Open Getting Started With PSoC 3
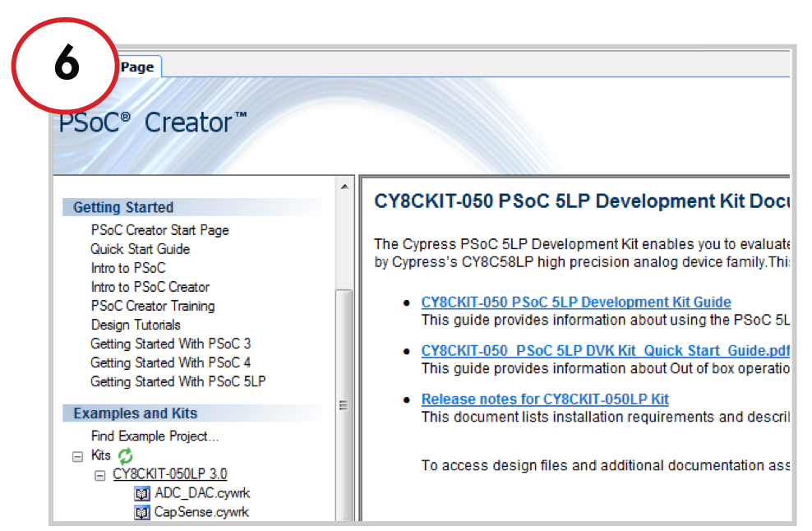The image size is (812, 531). coord(170,344)
